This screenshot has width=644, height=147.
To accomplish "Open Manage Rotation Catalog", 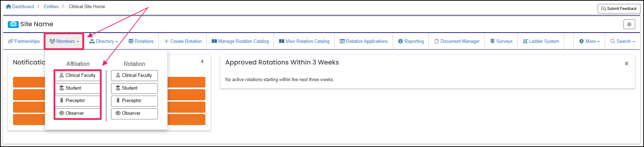I will [240, 41].
